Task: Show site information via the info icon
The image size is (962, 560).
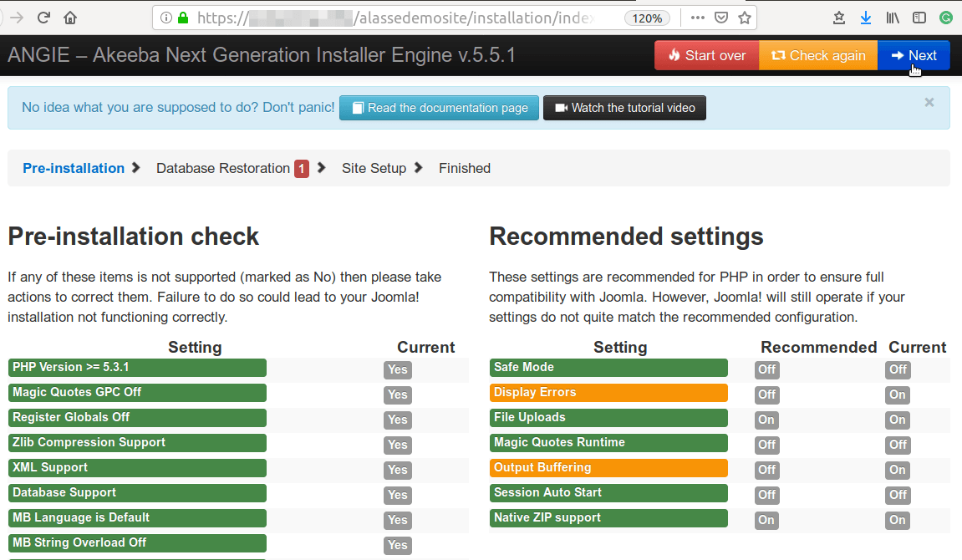Action: pos(165,18)
